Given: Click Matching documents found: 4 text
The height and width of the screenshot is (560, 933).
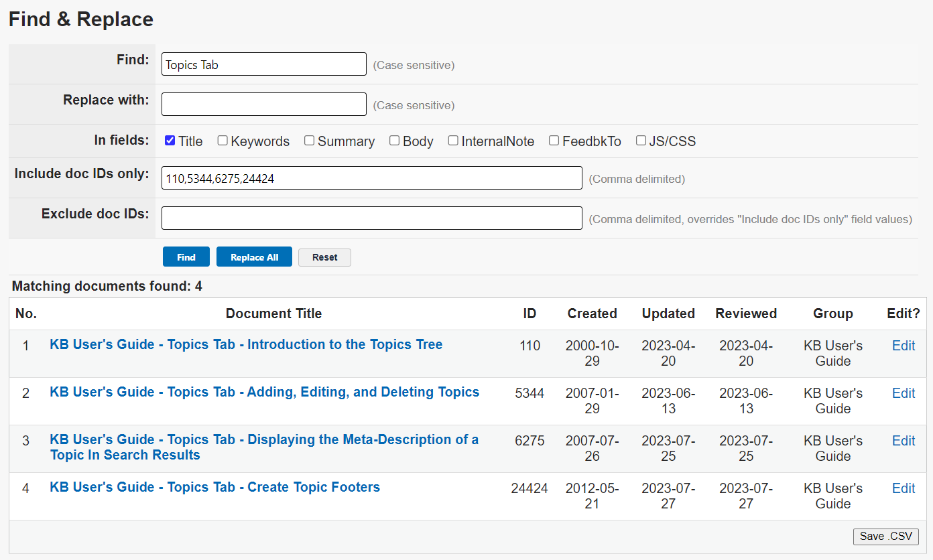Looking at the screenshot, I should [x=107, y=287].
